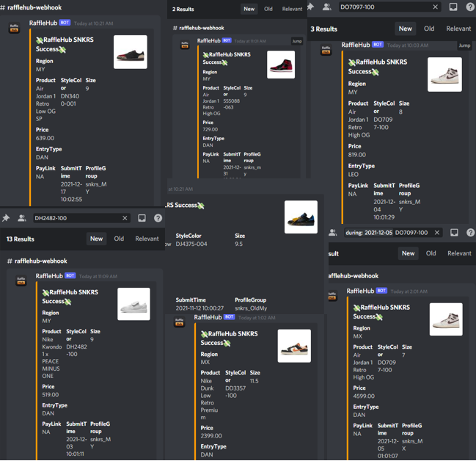
Task: Open #rafflehub-webhook link under 2 Results
Action: tap(199, 28)
